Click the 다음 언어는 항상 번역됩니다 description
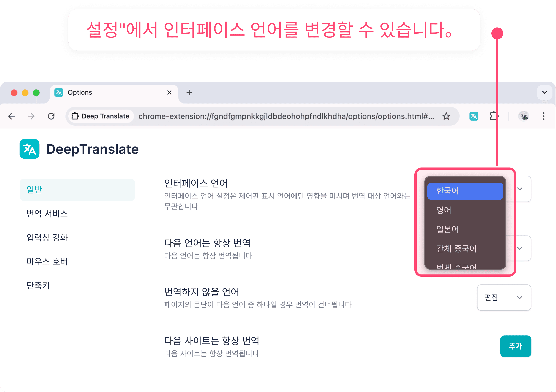Screen dimensions: 556x392 point(208,256)
